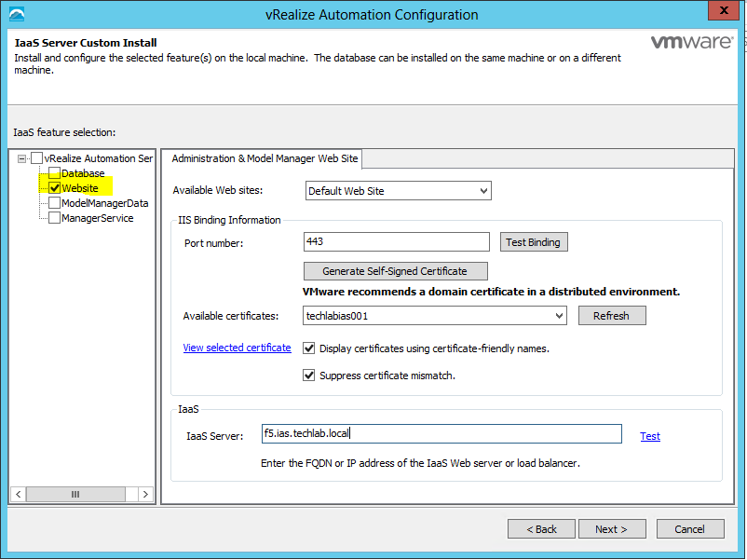
Task: Click the IaaS Server Custom Install heading
Action: (86, 43)
